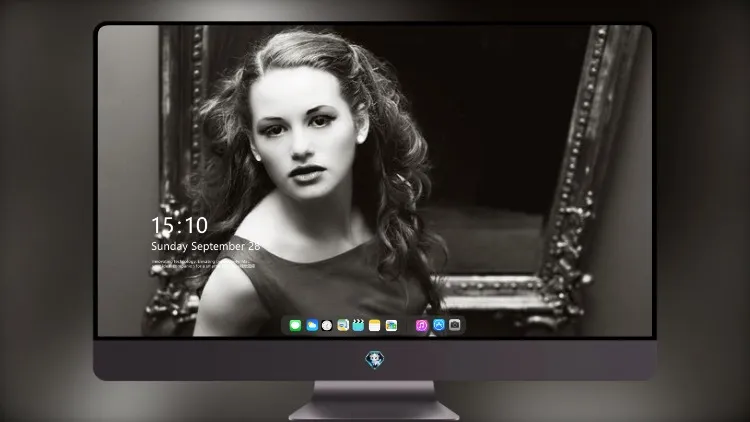Viewport: 750px width, 422px height.
Task: Open the Photos gallery icon in the dock
Action: coord(391,325)
